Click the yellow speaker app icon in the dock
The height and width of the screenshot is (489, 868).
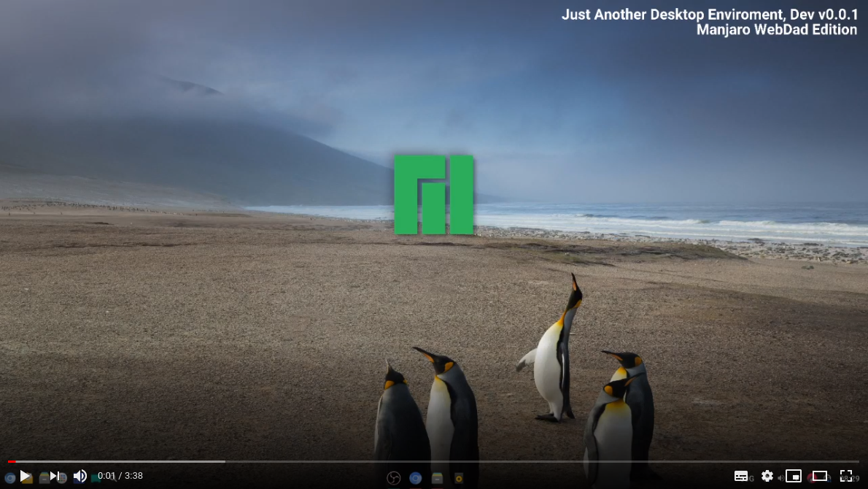coord(459,478)
